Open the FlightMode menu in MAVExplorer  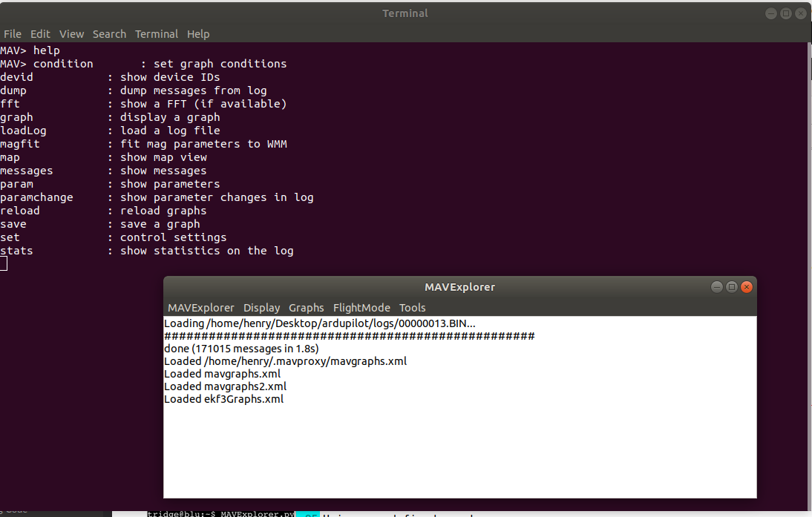point(361,308)
